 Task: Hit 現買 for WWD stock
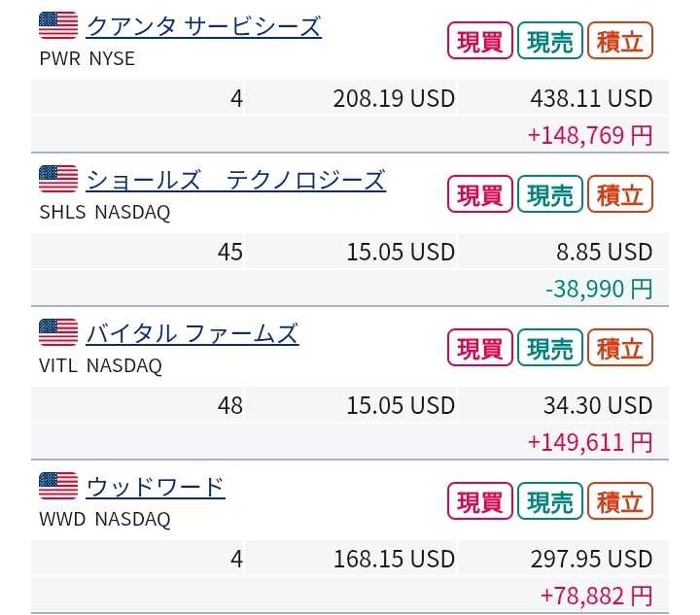point(479,501)
